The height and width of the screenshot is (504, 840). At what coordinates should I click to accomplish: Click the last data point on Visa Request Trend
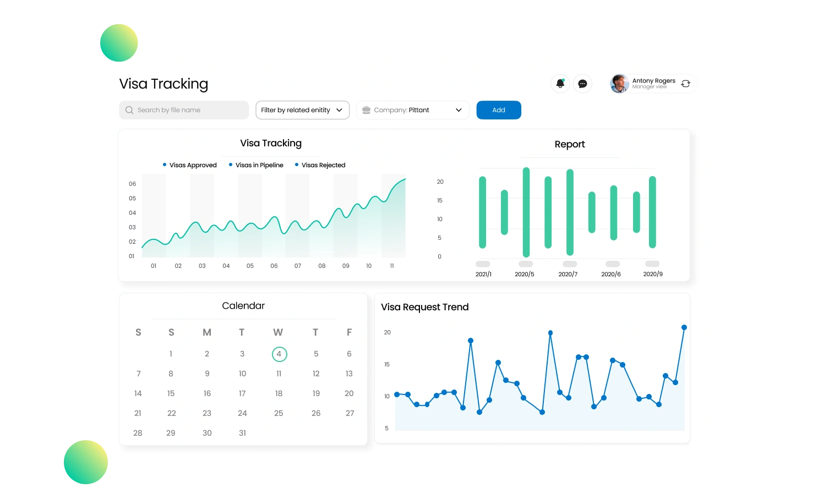tap(684, 327)
